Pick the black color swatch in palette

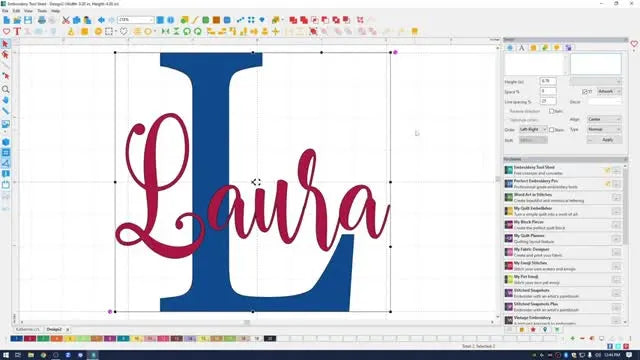click(270, 338)
